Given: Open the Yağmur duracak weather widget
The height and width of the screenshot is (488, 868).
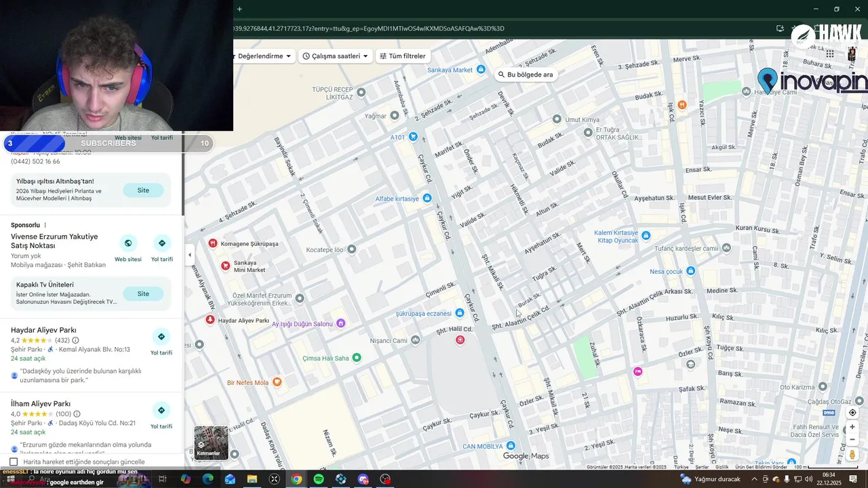Looking at the screenshot, I should pyautogui.click(x=710, y=479).
